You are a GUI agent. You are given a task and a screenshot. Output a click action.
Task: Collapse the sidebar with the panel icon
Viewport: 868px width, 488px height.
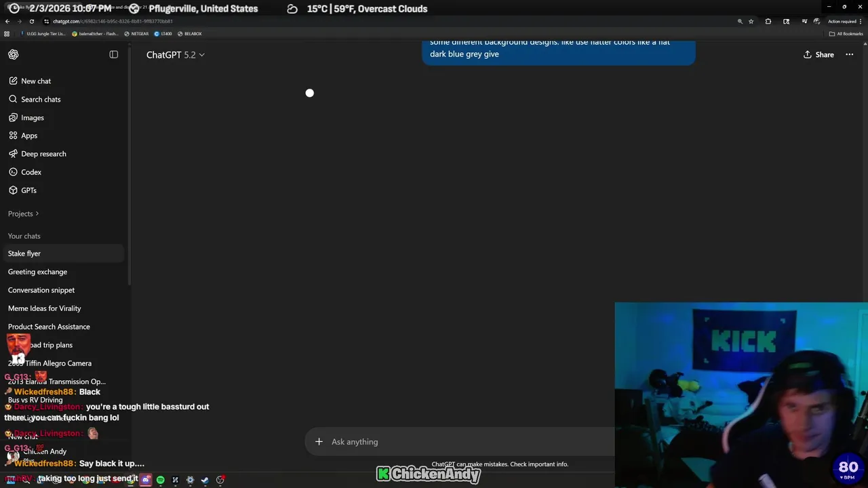114,54
